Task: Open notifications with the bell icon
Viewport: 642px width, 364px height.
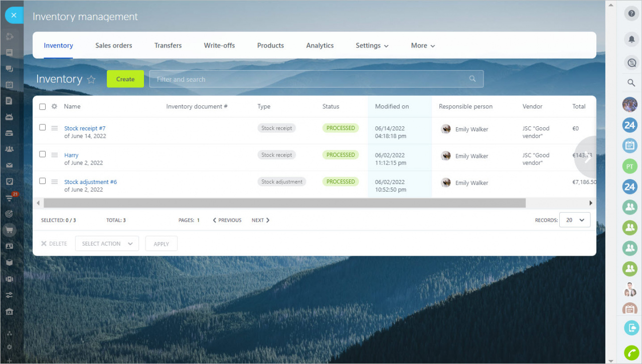Action: 631,39
